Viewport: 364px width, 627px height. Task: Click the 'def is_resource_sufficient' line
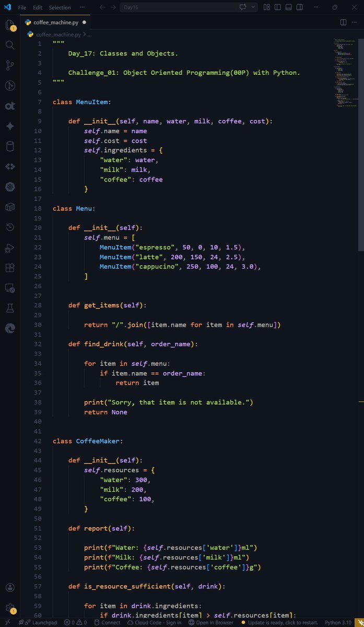click(147, 586)
